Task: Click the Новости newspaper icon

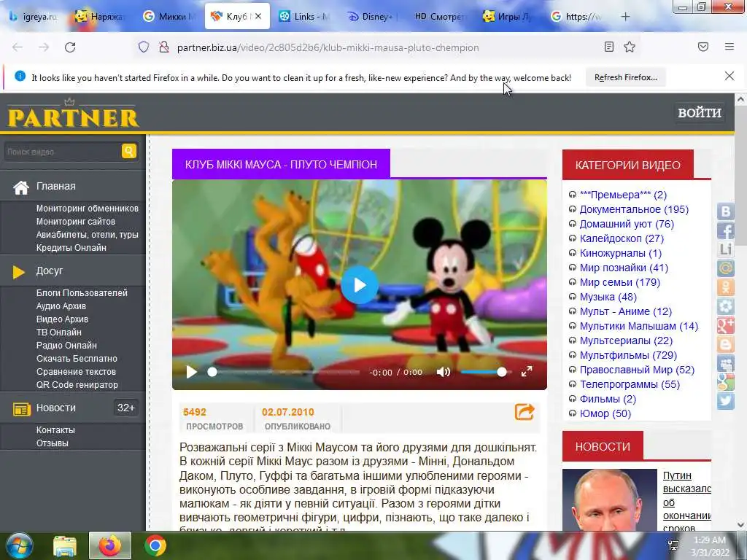Action: pos(21,409)
